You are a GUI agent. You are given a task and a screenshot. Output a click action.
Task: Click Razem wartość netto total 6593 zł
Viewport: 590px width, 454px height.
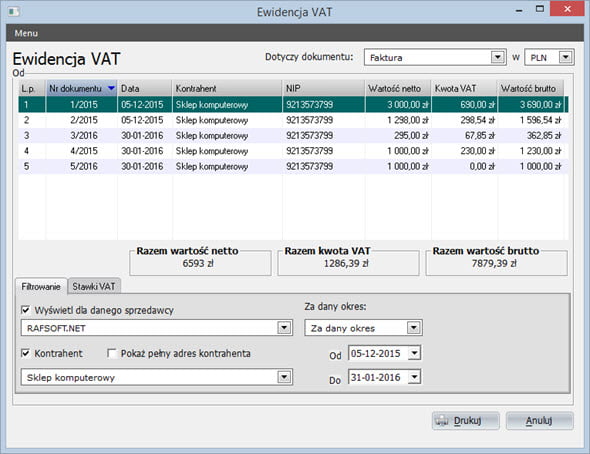point(198,263)
